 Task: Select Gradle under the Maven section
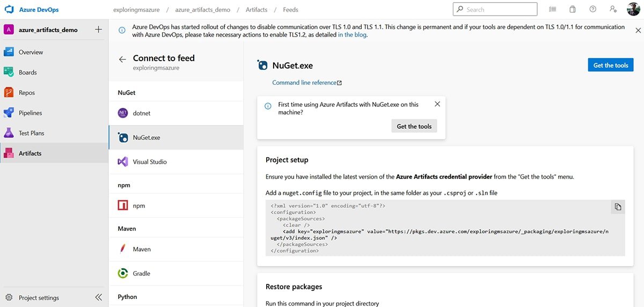click(x=142, y=273)
